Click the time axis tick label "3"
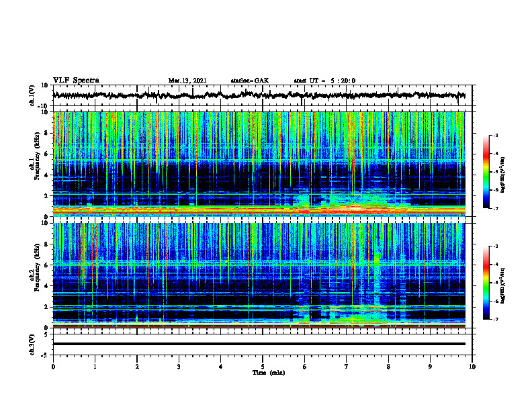The image size is (532, 411). click(179, 367)
